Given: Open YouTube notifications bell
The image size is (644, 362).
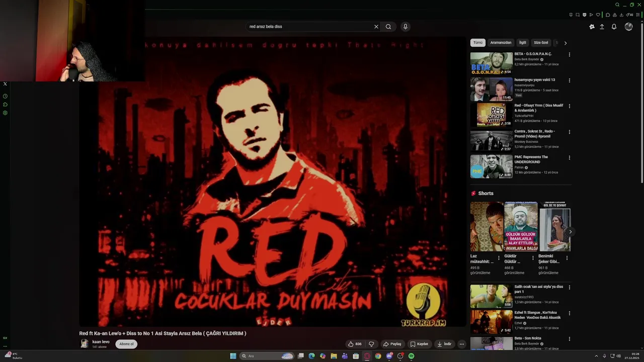Looking at the screenshot, I should click(614, 27).
